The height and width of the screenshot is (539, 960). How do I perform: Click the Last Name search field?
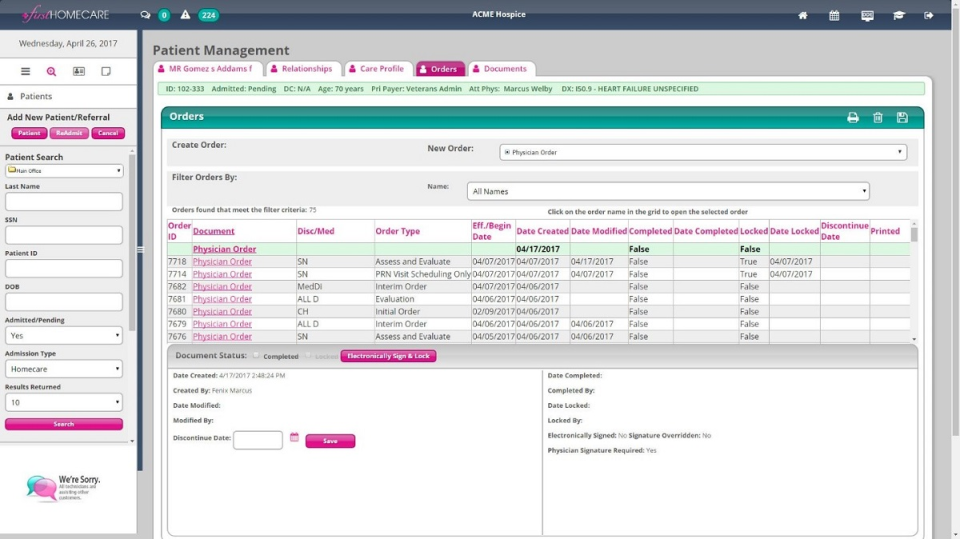tap(64, 202)
